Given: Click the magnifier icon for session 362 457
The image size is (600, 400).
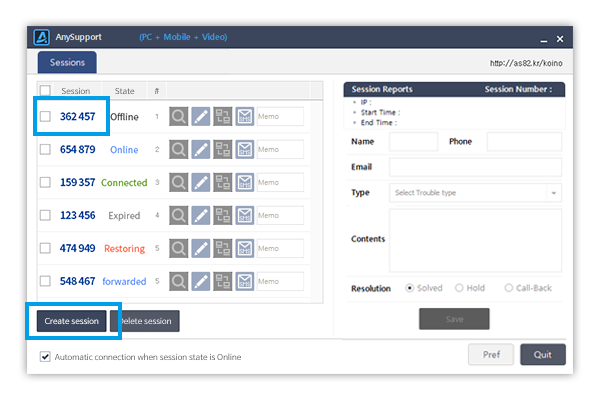Looking at the screenshot, I should click(x=179, y=117).
